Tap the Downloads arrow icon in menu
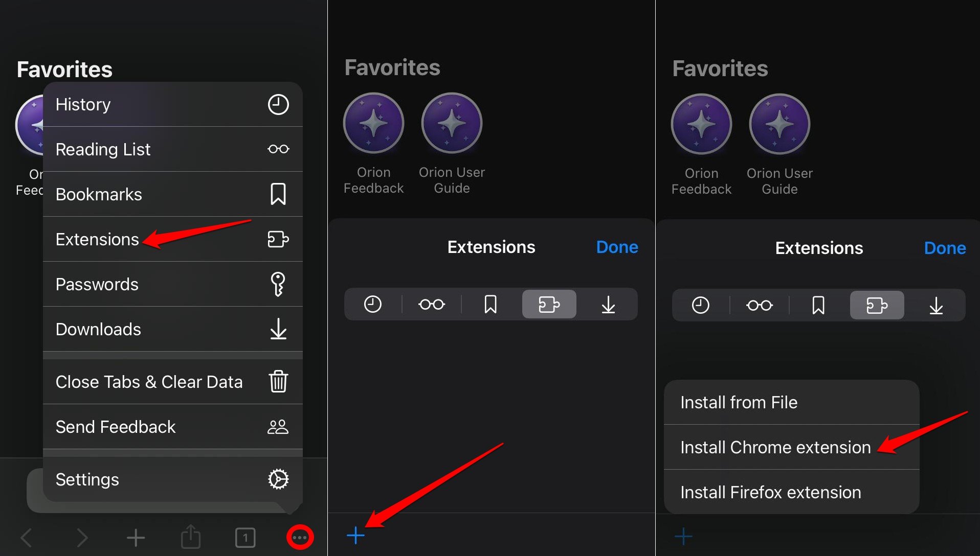Image resolution: width=980 pixels, height=556 pixels. 278,329
